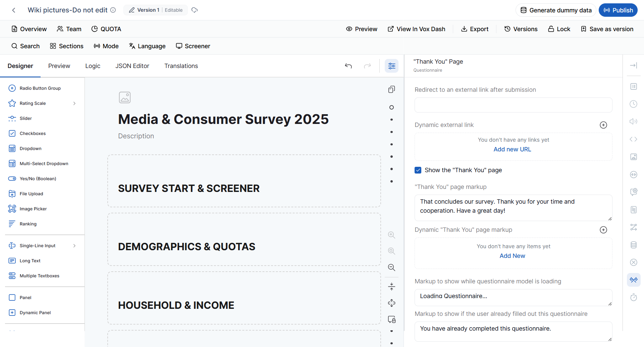Click the first page navigator circle

[x=391, y=108]
